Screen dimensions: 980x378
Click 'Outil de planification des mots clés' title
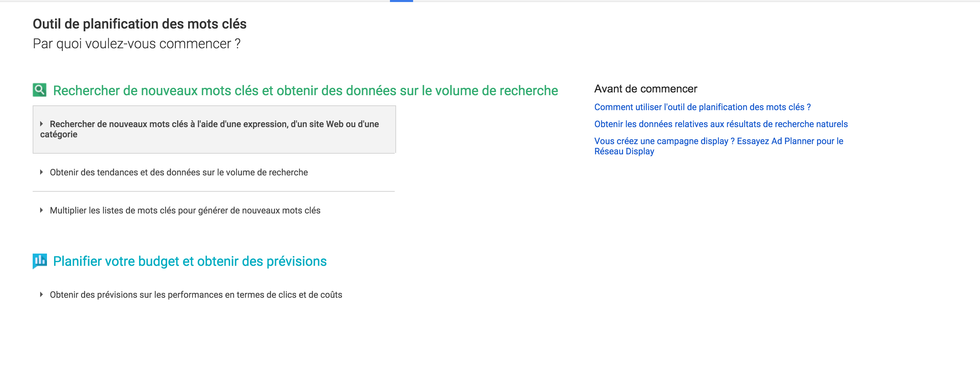(x=140, y=24)
